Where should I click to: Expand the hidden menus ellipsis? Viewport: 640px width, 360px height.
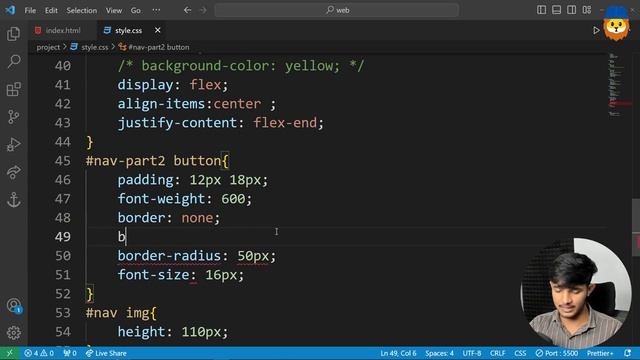point(156,10)
